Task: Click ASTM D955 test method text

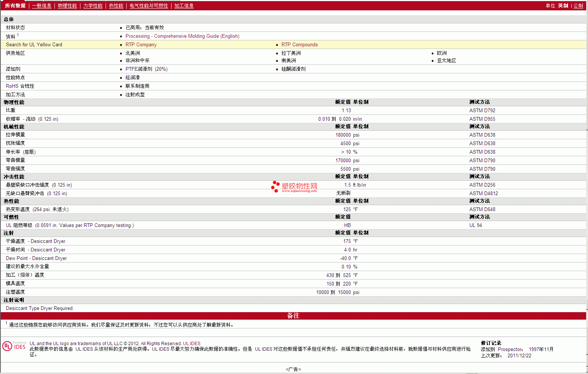Action: click(482, 119)
